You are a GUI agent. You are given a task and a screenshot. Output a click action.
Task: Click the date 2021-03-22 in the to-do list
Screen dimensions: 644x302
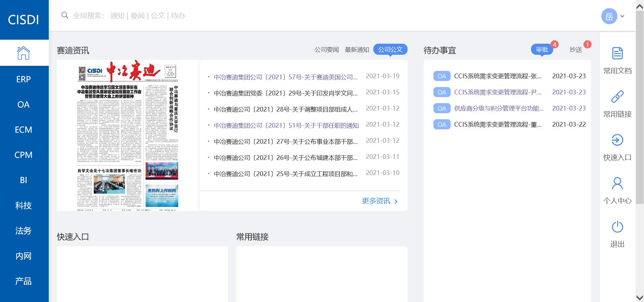click(569, 125)
